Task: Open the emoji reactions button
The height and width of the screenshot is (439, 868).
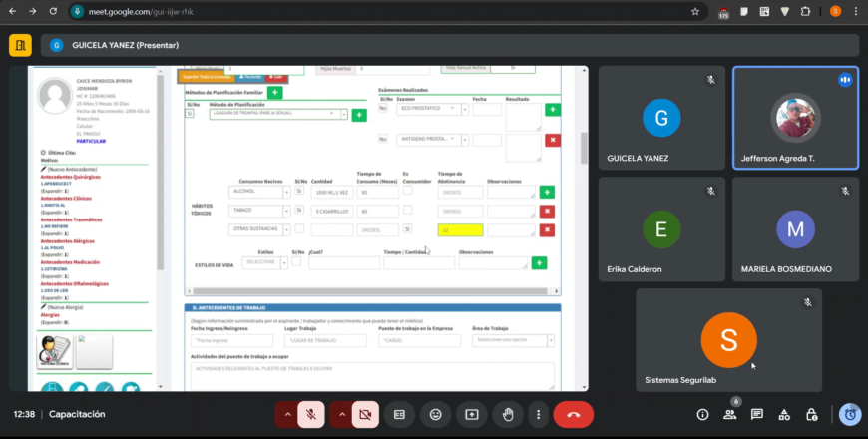Action: pos(435,414)
